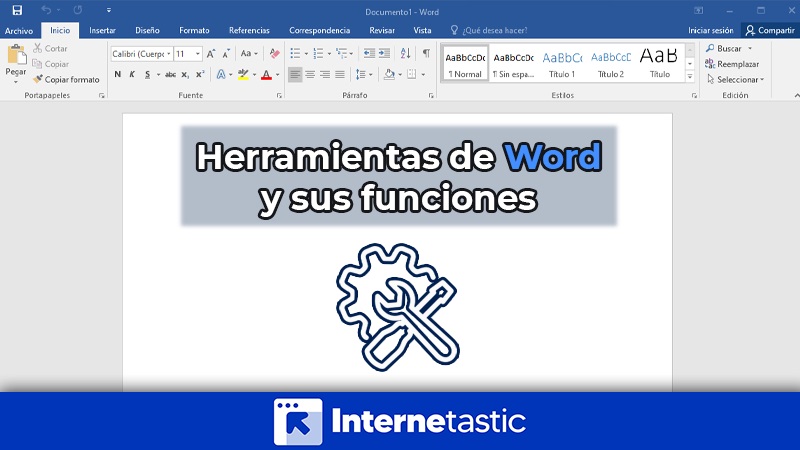Image resolution: width=800 pixels, height=450 pixels.
Task: Decrease font size with the shrink icon
Action: [226, 54]
